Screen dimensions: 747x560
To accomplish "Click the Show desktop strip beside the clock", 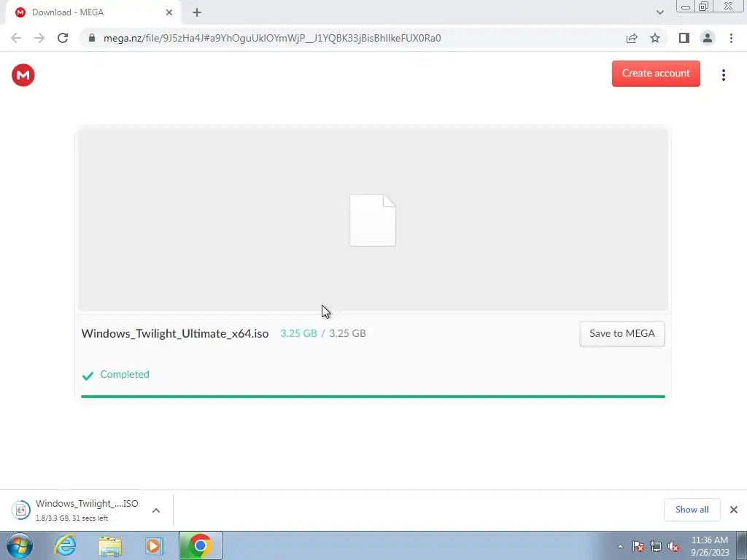I will (x=742, y=545).
